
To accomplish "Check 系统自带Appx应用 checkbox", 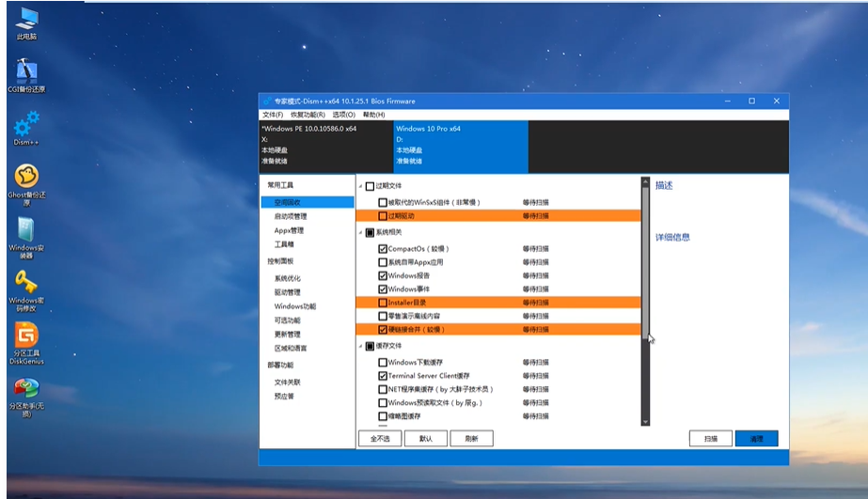I will (x=383, y=262).
